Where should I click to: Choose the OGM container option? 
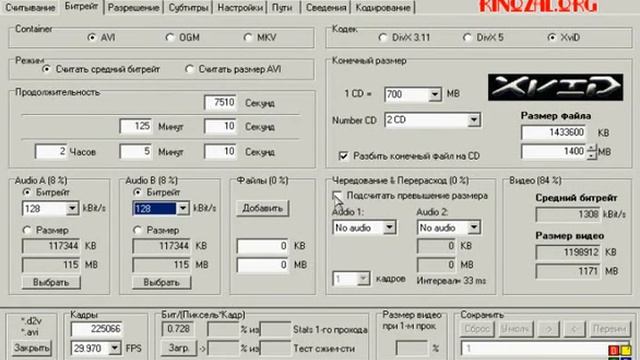pos(182,38)
